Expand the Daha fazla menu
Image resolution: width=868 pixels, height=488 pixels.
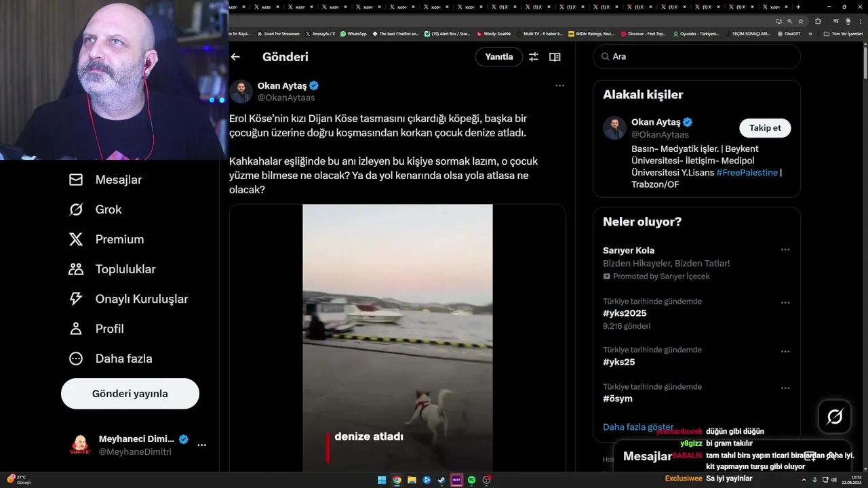[110, 359]
